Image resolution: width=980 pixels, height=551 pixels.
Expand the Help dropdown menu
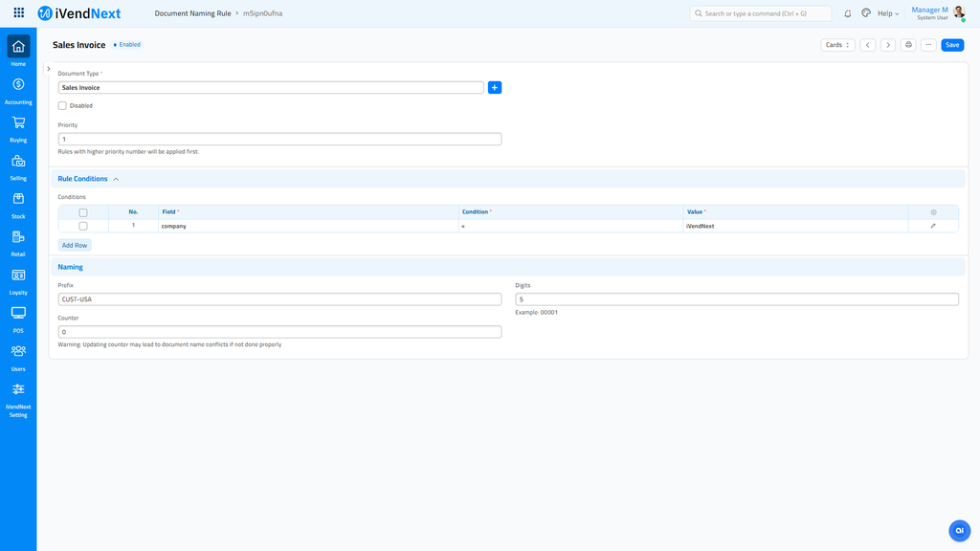coord(887,13)
